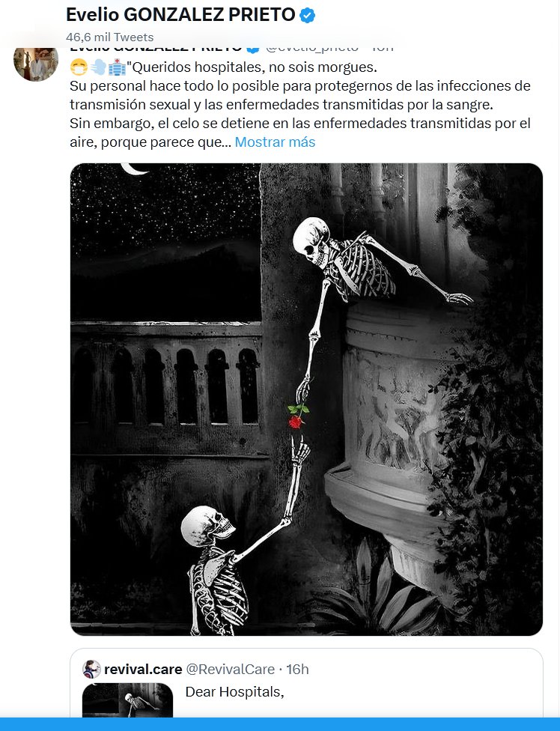The height and width of the screenshot is (731, 560).
Task: Click the 16h timestamp on quoted tweet
Action: point(297,669)
